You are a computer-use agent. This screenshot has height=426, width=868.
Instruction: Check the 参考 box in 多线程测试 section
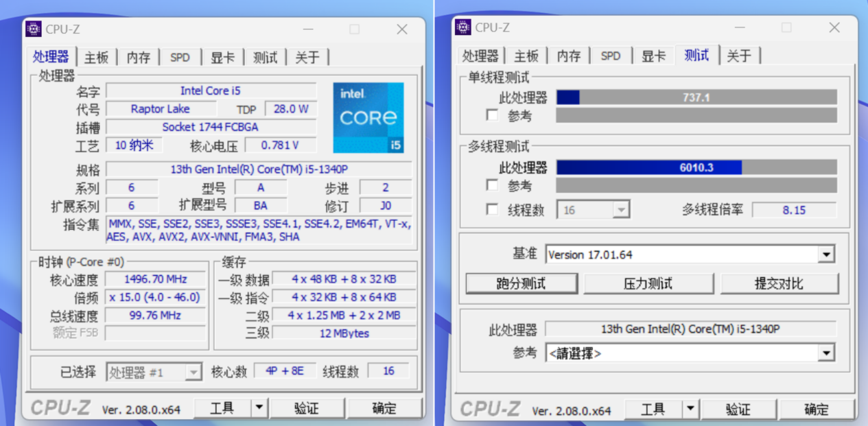pyautogui.click(x=492, y=185)
